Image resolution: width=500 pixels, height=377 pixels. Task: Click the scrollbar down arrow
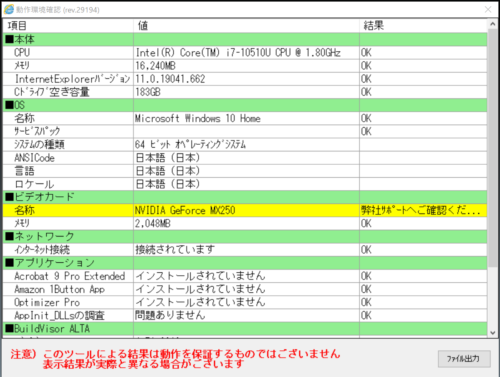[x=492, y=333]
